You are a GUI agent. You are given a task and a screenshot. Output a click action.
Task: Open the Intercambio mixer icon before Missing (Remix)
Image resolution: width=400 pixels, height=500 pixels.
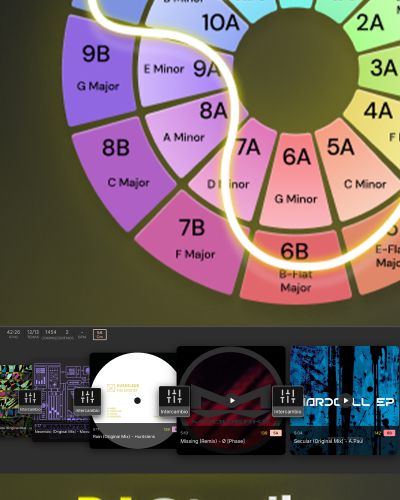(x=174, y=401)
